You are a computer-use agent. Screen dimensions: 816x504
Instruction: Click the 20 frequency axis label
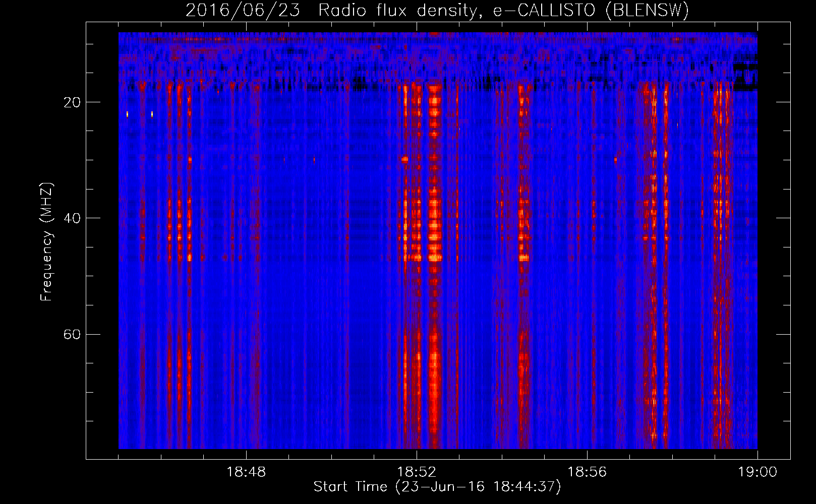[x=72, y=102]
